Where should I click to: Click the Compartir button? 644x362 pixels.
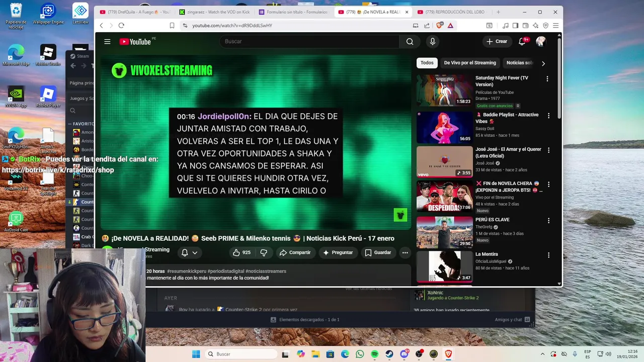tap(295, 252)
